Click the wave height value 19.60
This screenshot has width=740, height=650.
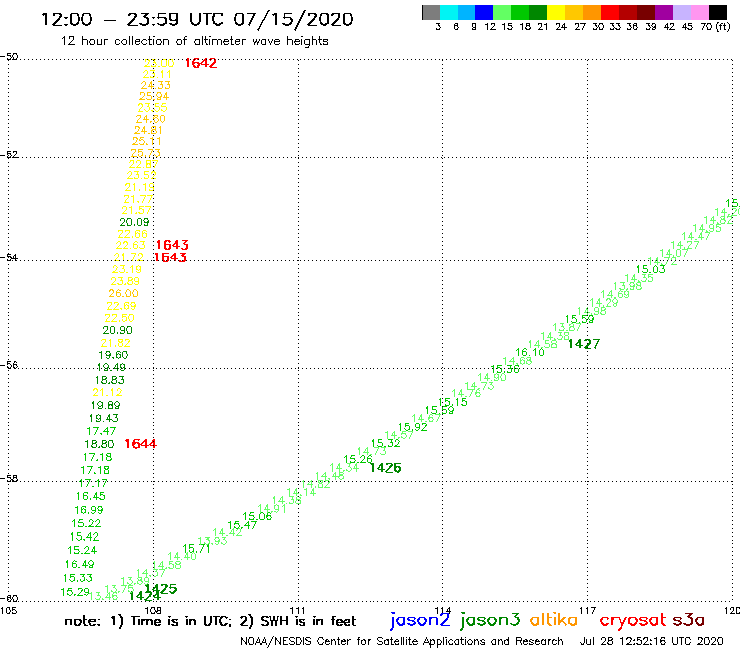click(x=113, y=355)
